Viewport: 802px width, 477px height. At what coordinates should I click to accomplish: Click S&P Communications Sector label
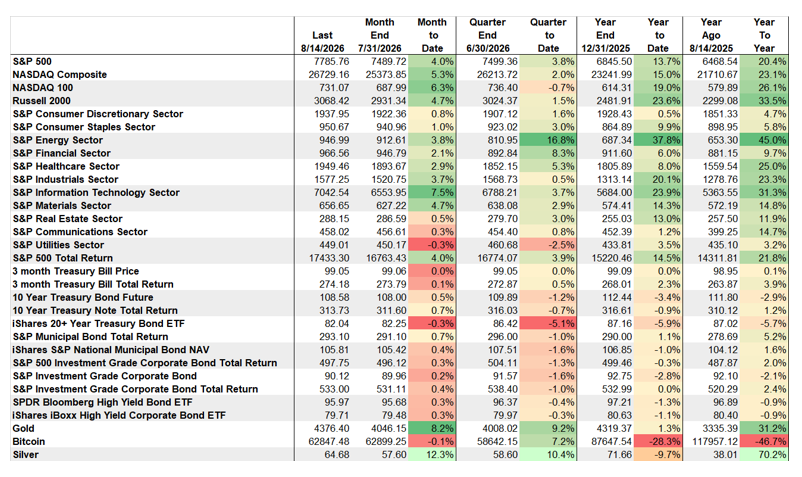(80, 232)
